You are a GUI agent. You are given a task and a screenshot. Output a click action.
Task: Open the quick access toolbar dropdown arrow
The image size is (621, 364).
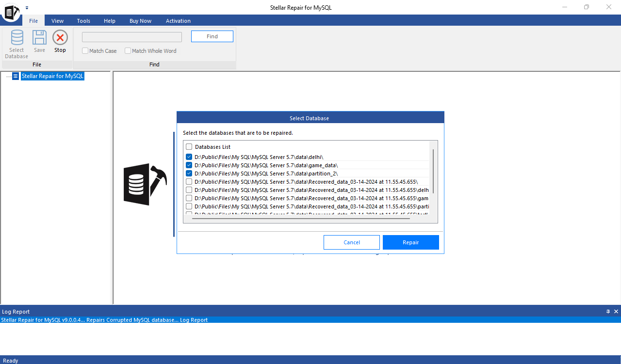click(x=27, y=8)
